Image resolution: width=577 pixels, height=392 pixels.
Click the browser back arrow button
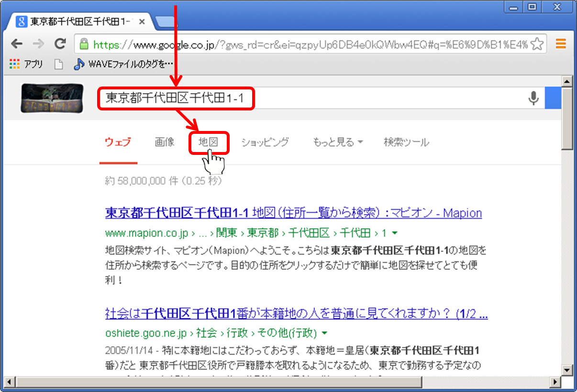[x=17, y=44]
